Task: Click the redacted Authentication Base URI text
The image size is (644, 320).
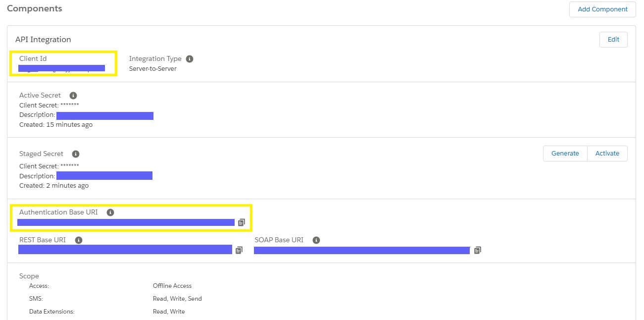Action: pos(126,222)
